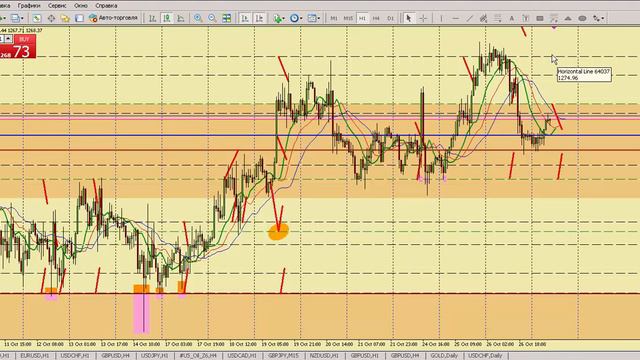This screenshot has width=640, height=360.
Task: Select the arrows drawing tool
Action: (x=596, y=18)
